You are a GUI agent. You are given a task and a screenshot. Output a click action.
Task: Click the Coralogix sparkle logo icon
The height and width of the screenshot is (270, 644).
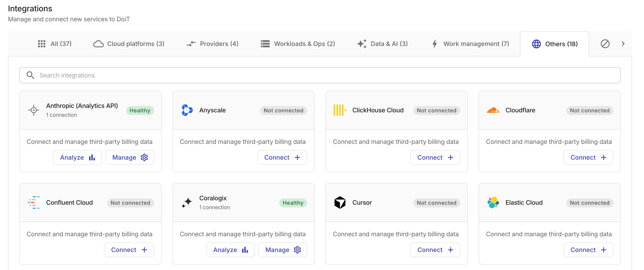187,202
